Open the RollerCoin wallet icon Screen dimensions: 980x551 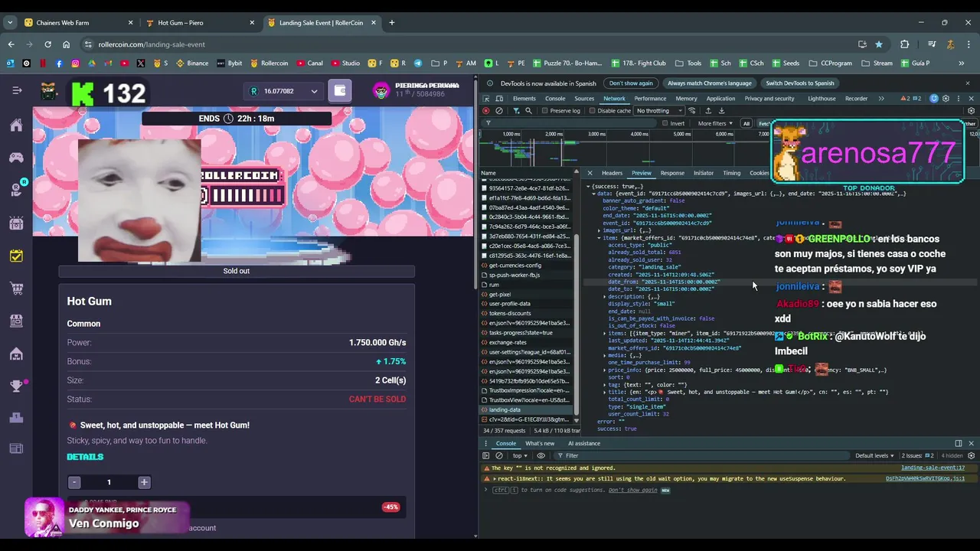pos(340,91)
